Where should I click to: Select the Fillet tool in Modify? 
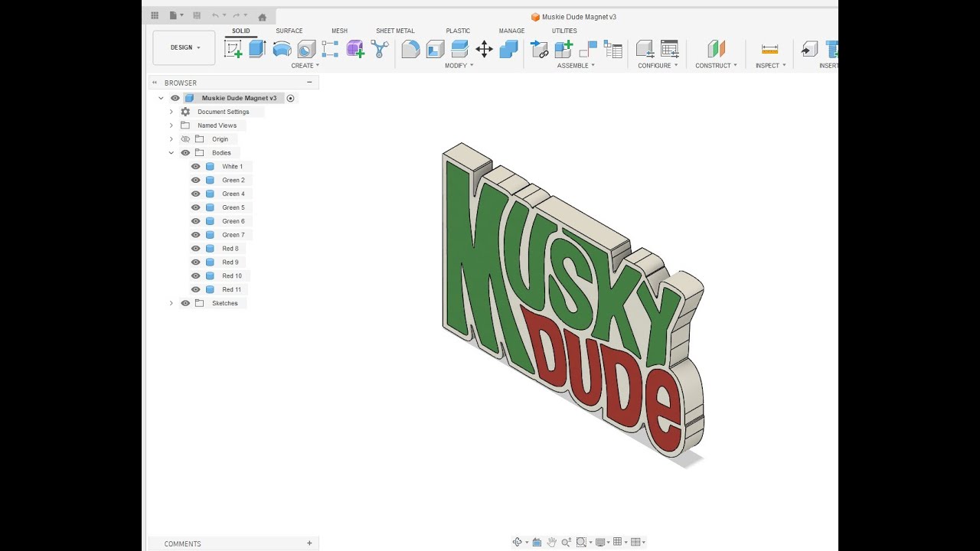coord(410,49)
